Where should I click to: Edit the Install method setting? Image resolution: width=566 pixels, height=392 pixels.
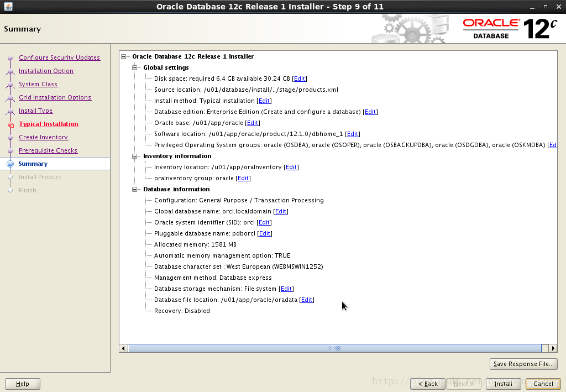point(264,101)
